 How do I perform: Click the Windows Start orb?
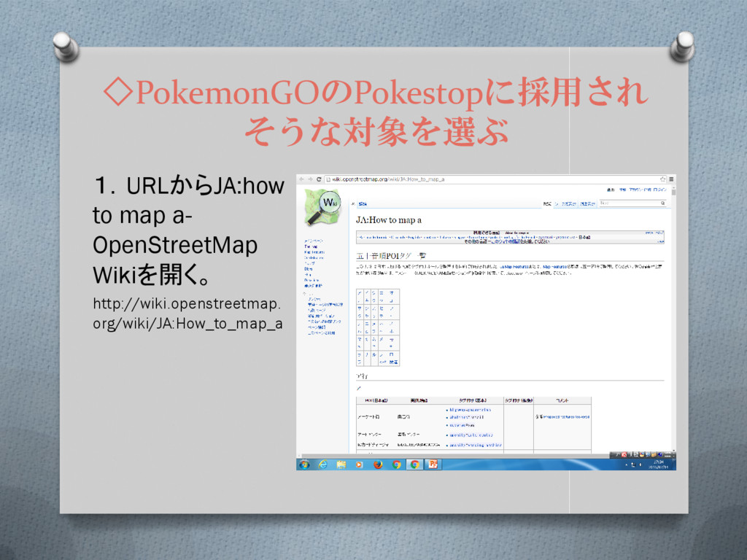(x=304, y=464)
